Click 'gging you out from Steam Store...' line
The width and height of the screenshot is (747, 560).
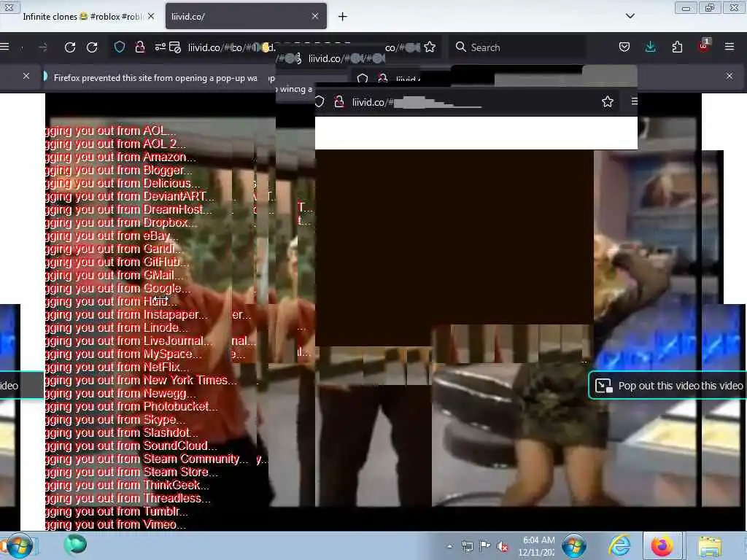[x=132, y=472]
